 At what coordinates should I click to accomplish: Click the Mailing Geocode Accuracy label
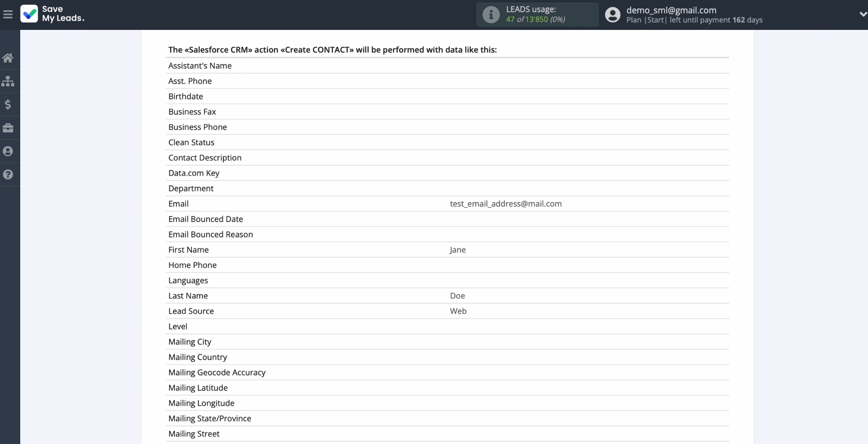point(217,372)
